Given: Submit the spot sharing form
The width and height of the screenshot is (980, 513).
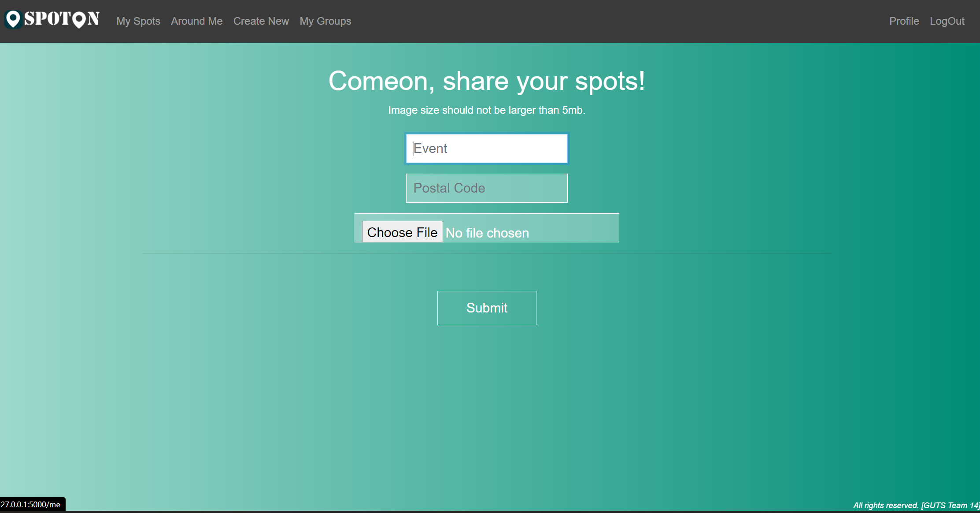Looking at the screenshot, I should point(486,308).
